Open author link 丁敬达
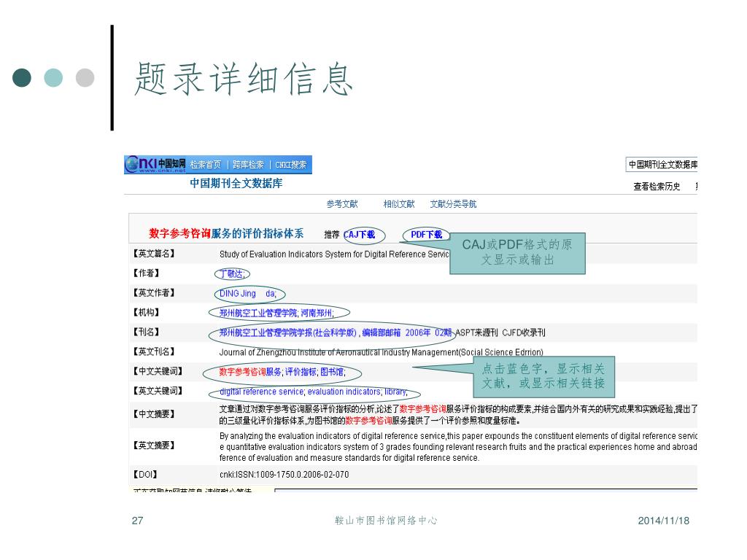 pos(232,274)
